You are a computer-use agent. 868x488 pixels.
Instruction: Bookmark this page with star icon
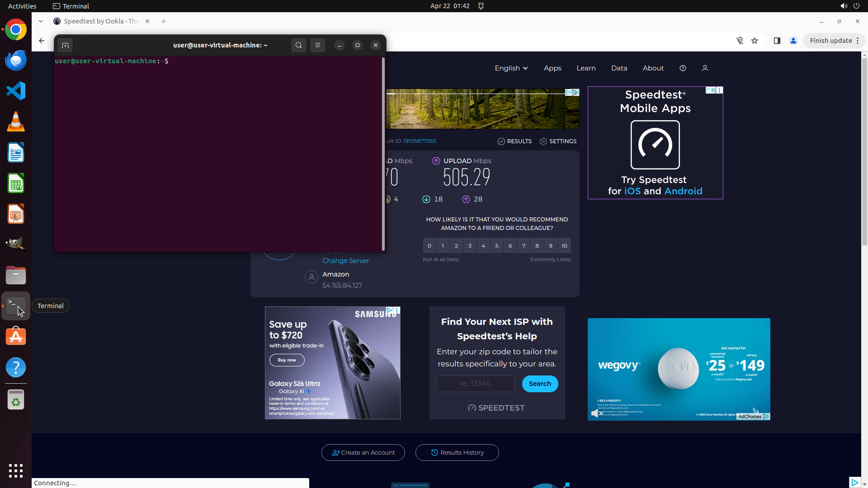point(755,41)
